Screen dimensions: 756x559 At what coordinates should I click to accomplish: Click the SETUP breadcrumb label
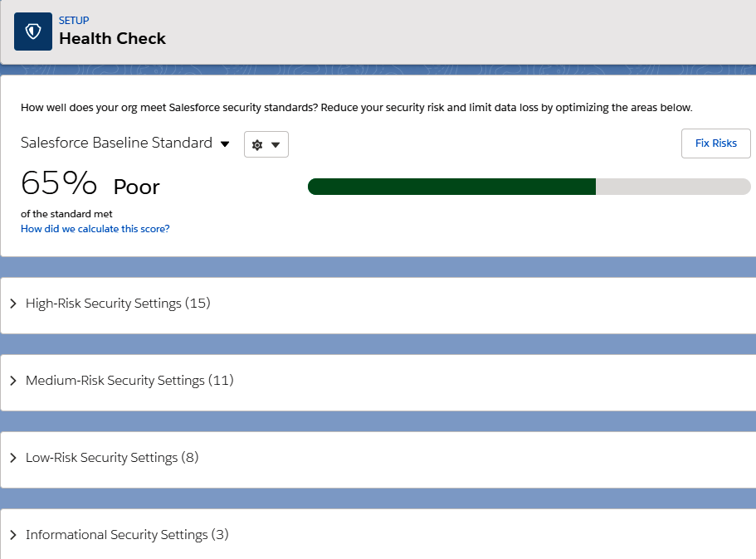73,20
